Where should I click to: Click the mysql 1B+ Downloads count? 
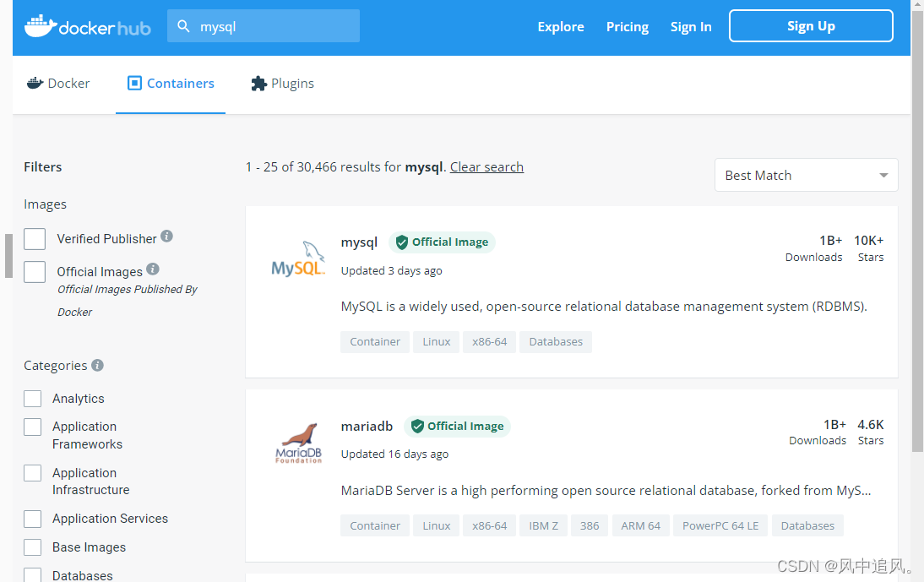tap(830, 241)
